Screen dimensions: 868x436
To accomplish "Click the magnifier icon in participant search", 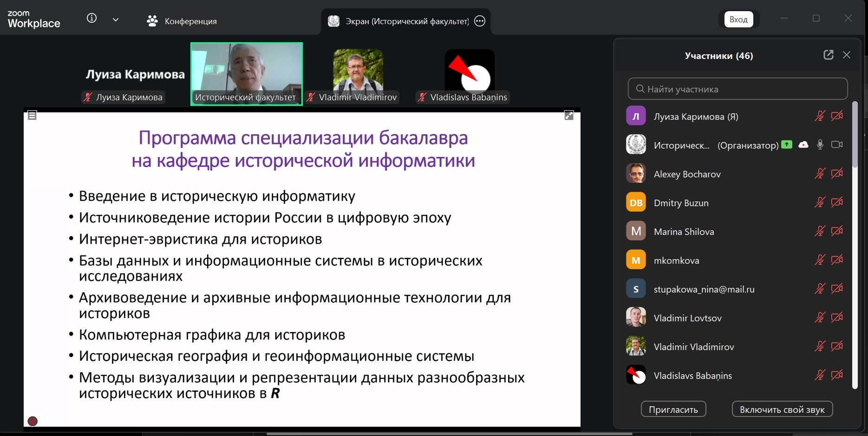I will [x=640, y=89].
